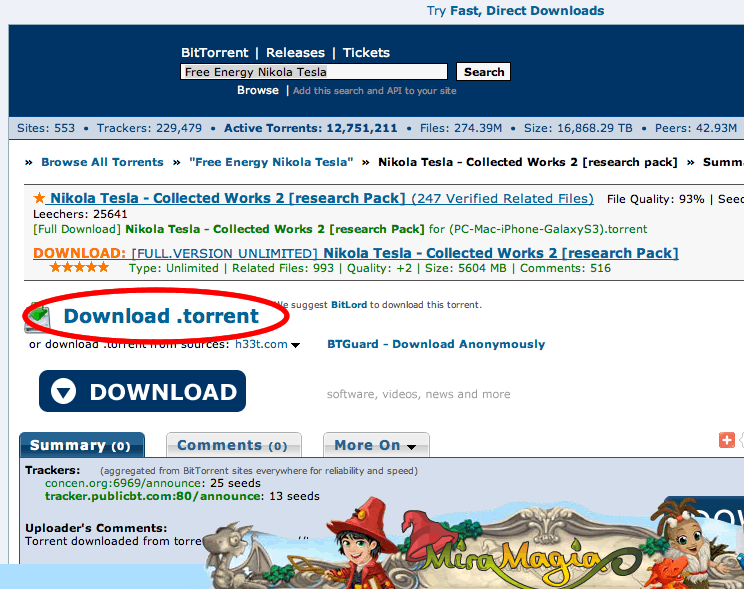Click the green [Full Download] .torrent link

coord(340,229)
